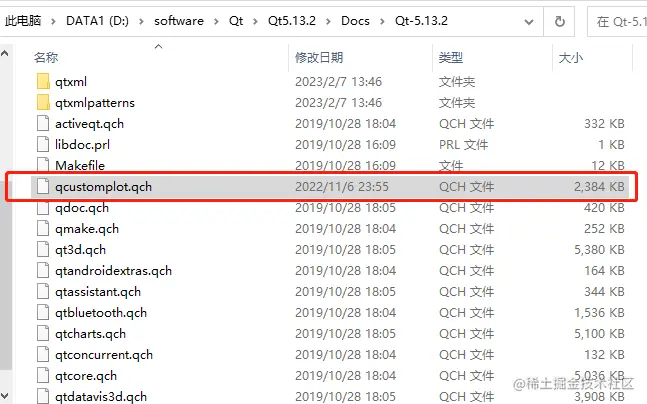Expand the chevron after 此电脑 breadcrumb

53,21
